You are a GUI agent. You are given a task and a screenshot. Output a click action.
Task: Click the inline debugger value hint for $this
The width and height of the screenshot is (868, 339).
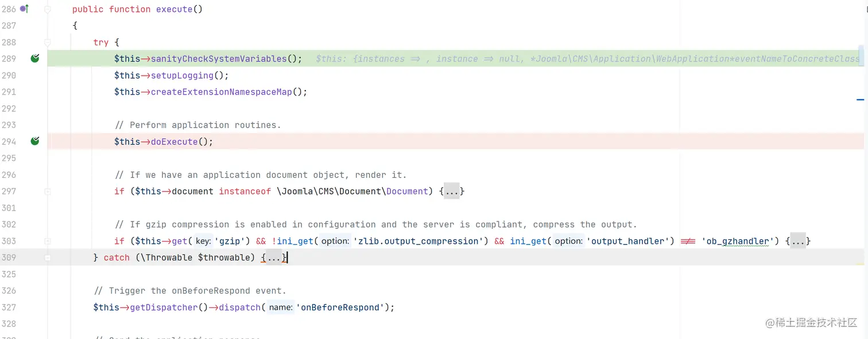coord(588,59)
